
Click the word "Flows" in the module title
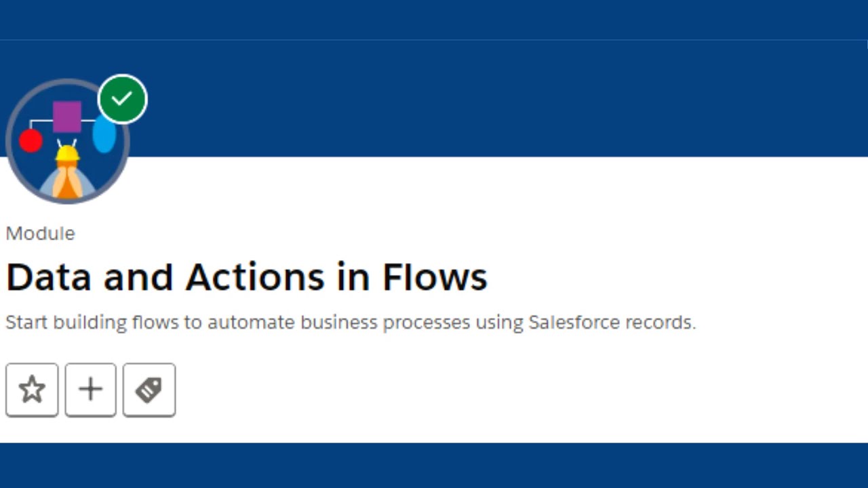435,277
